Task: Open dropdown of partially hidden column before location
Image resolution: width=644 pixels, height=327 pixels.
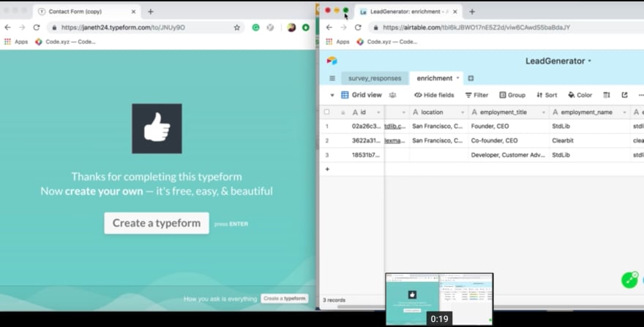Action: (x=403, y=112)
